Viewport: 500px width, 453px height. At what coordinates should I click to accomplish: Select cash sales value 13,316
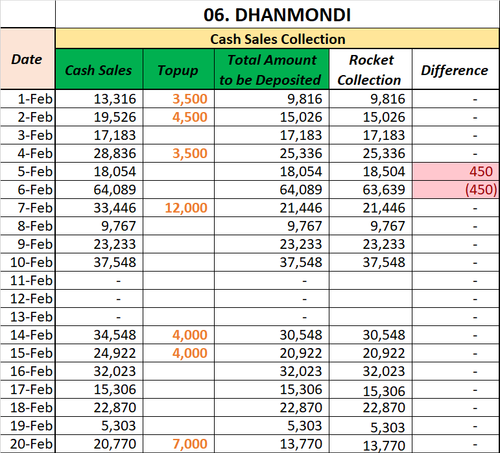pos(99,99)
